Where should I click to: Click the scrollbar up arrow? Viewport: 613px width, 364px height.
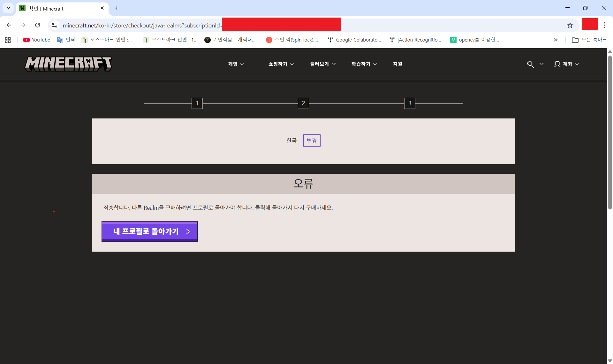(610, 52)
